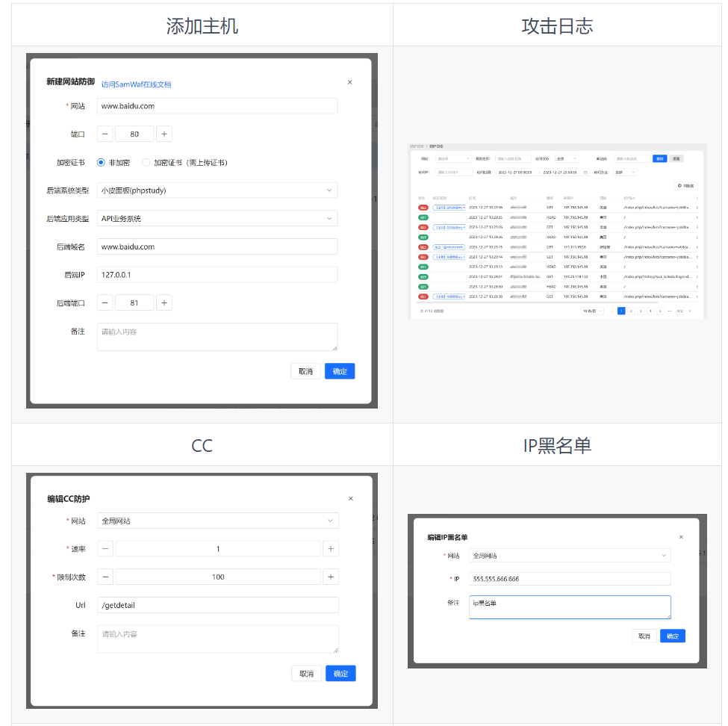Cancel the 新建网站防御 dialog
Image resolution: width=728 pixels, height=726 pixels.
(x=305, y=371)
